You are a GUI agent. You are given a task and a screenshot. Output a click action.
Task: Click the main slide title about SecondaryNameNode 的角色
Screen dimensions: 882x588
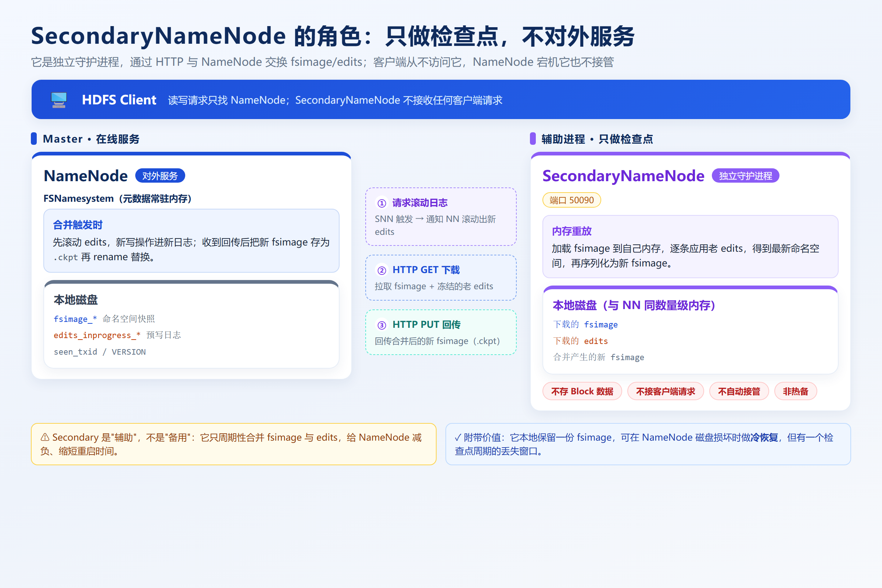tap(333, 37)
